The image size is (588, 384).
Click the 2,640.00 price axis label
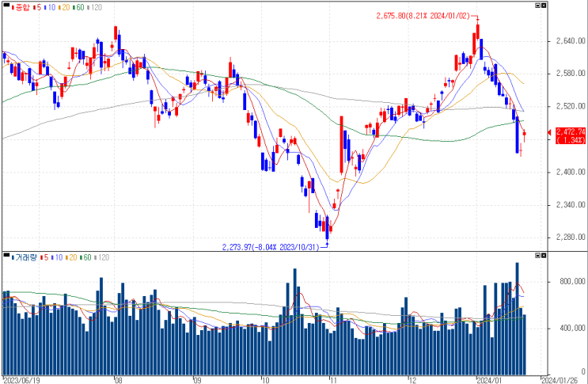tap(571, 40)
